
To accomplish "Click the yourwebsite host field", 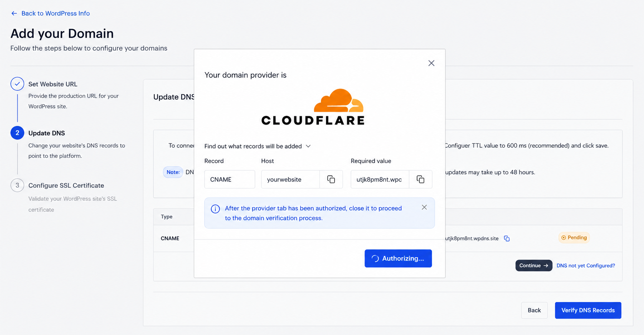I will coord(291,180).
